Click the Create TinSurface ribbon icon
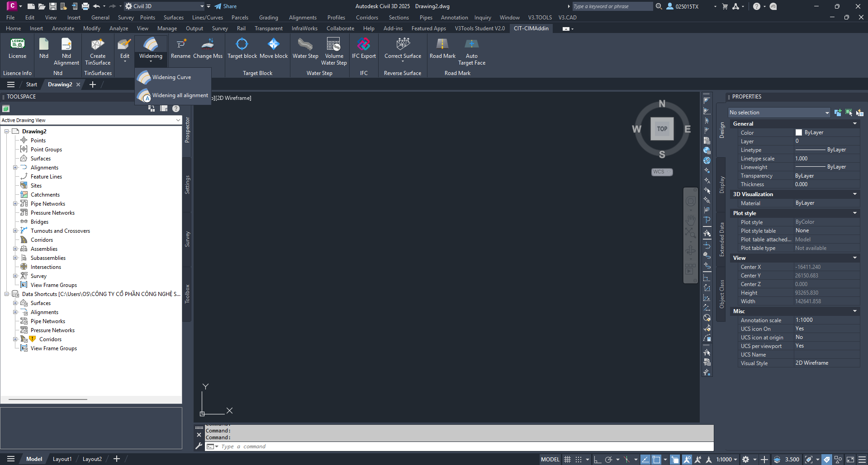The height and width of the screenshot is (465, 868). pyautogui.click(x=97, y=44)
